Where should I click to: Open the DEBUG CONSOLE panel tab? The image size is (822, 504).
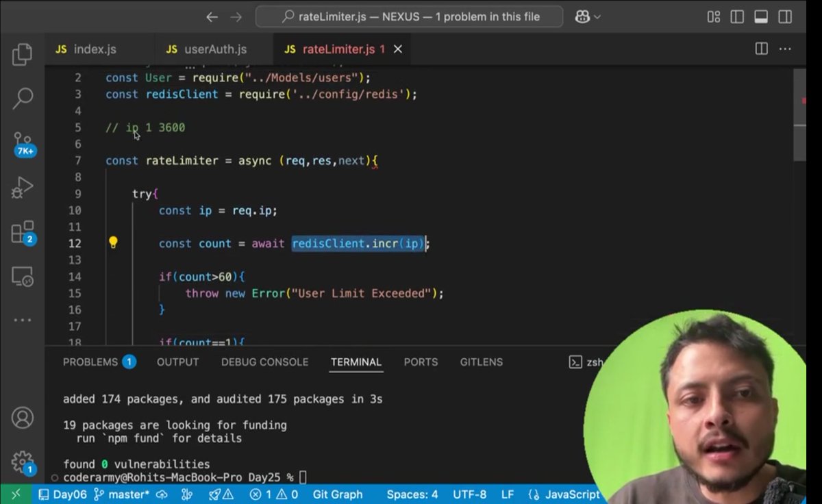click(x=264, y=362)
